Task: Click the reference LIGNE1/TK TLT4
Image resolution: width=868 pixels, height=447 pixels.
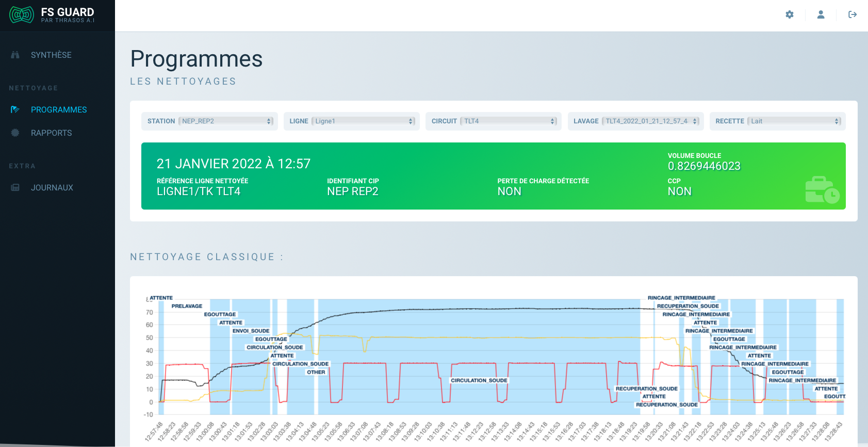Action: coord(199,191)
